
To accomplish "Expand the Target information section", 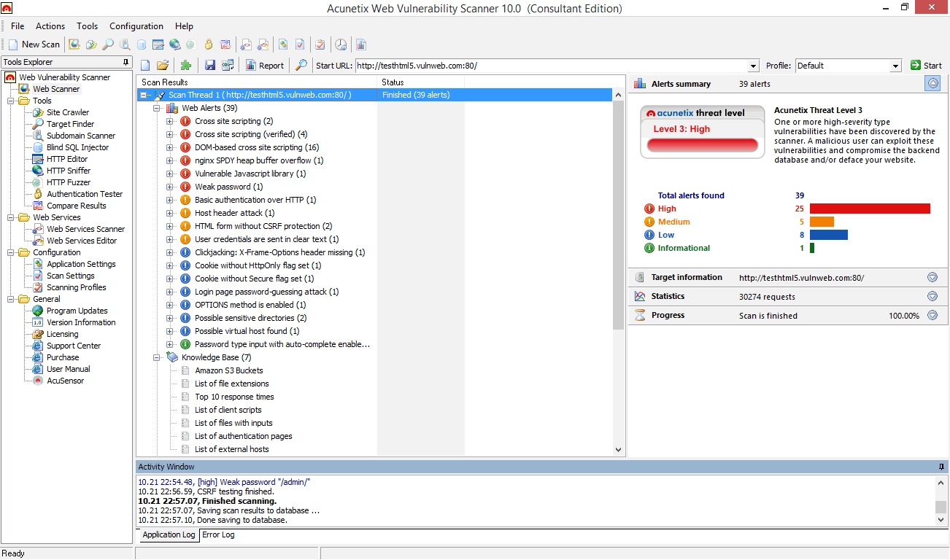I will pos(932,277).
